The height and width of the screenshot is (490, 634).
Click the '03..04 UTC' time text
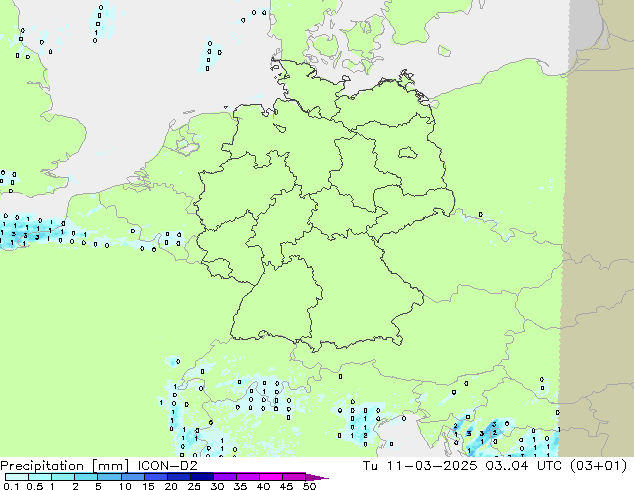click(x=525, y=466)
